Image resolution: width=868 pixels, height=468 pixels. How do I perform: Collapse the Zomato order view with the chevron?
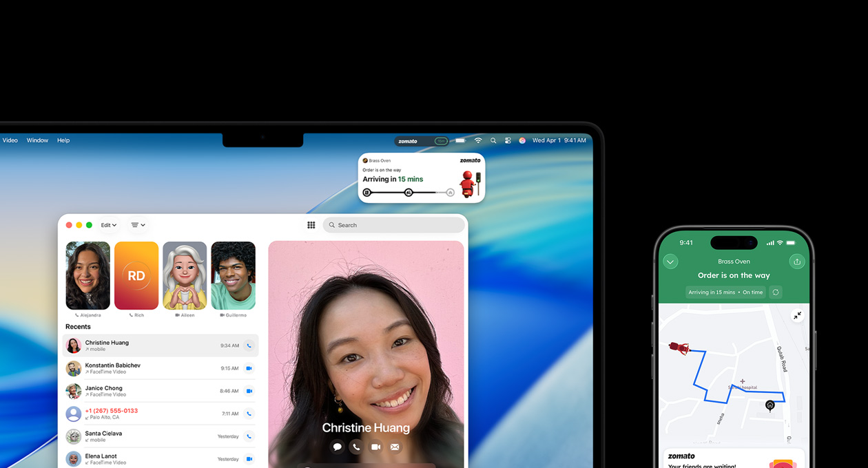670,262
